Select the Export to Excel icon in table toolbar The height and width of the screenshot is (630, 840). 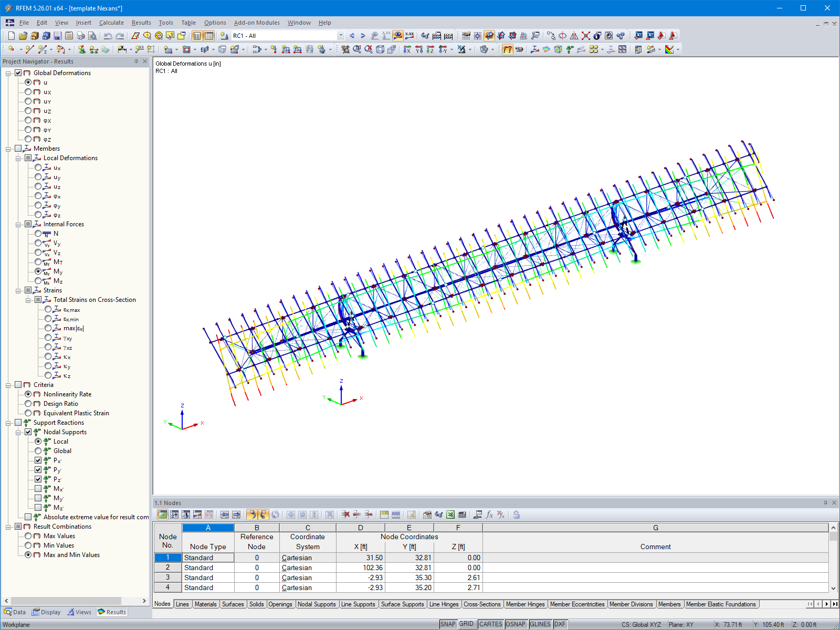tap(450, 515)
